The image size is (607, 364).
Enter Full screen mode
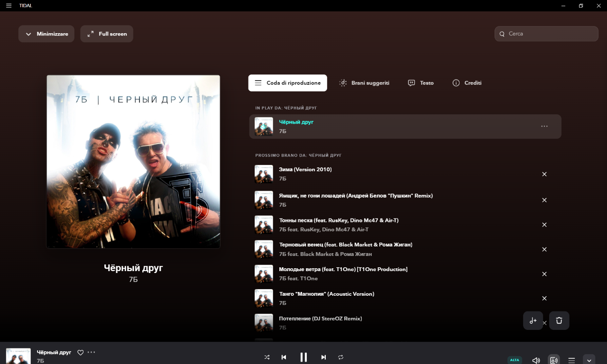tap(107, 34)
